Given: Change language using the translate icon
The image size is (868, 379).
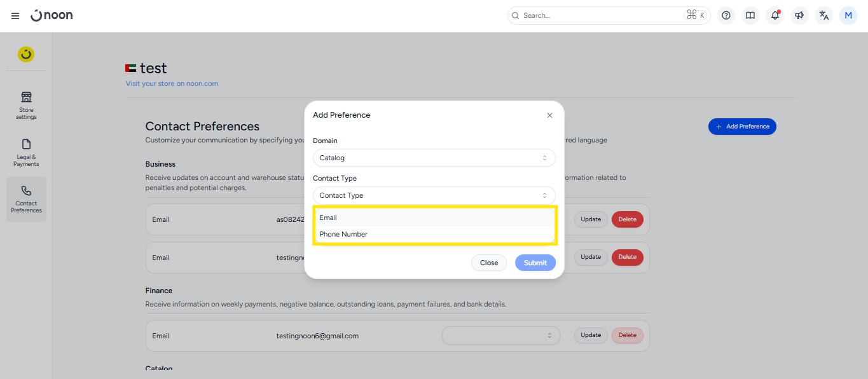Looking at the screenshot, I should pos(824,16).
